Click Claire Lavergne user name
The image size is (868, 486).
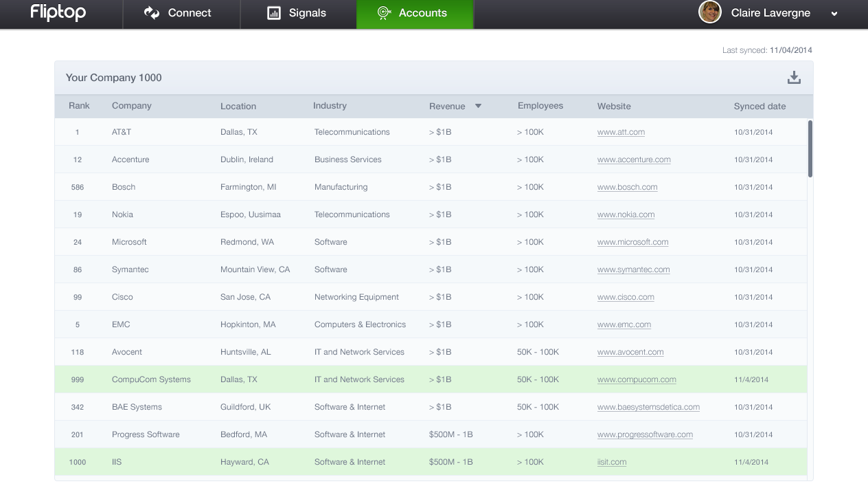(x=770, y=13)
